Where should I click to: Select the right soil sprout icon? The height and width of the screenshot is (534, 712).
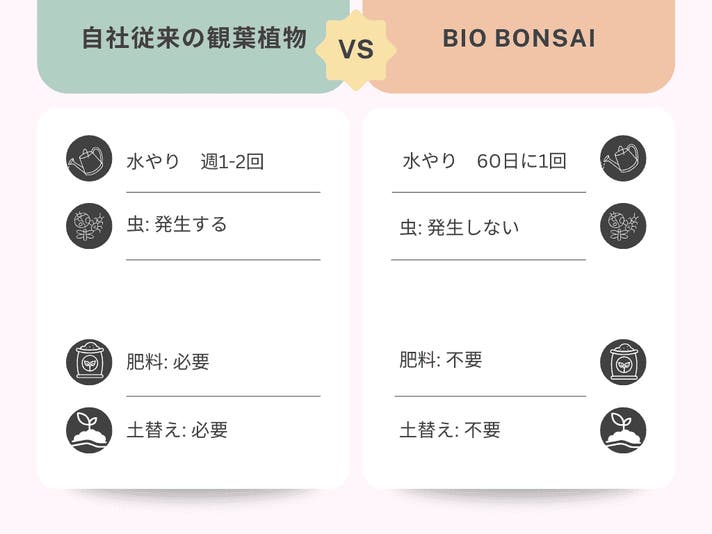click(x=623, y=430)
